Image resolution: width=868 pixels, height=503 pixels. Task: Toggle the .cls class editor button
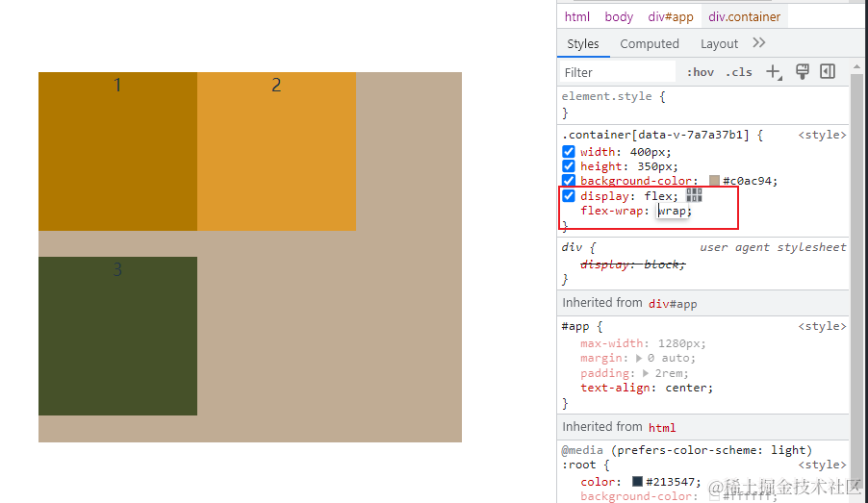point(739,72)
